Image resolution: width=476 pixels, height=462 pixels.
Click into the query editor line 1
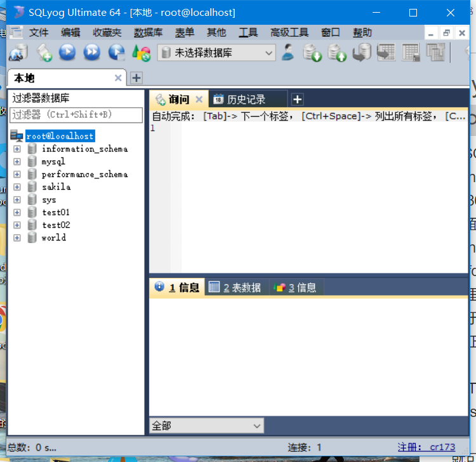[323, 128]
